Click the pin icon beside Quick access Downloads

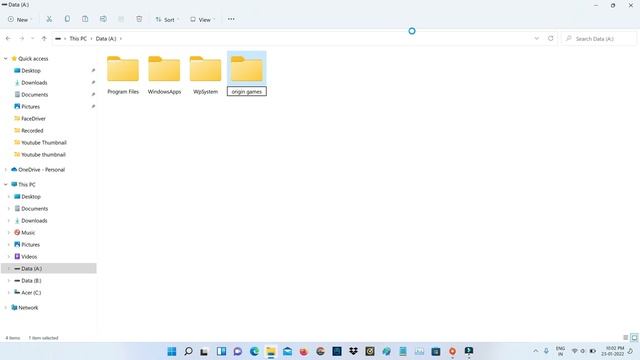93,82
